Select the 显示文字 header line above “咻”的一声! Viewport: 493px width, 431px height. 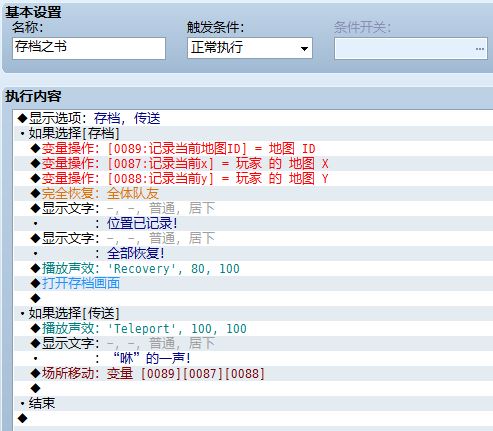pyautogui.click(x=253, y=343)
